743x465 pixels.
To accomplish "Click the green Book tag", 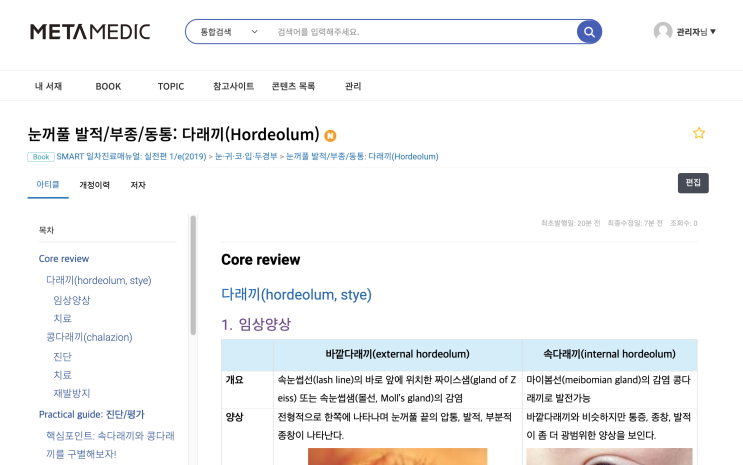I will [41, 157].
